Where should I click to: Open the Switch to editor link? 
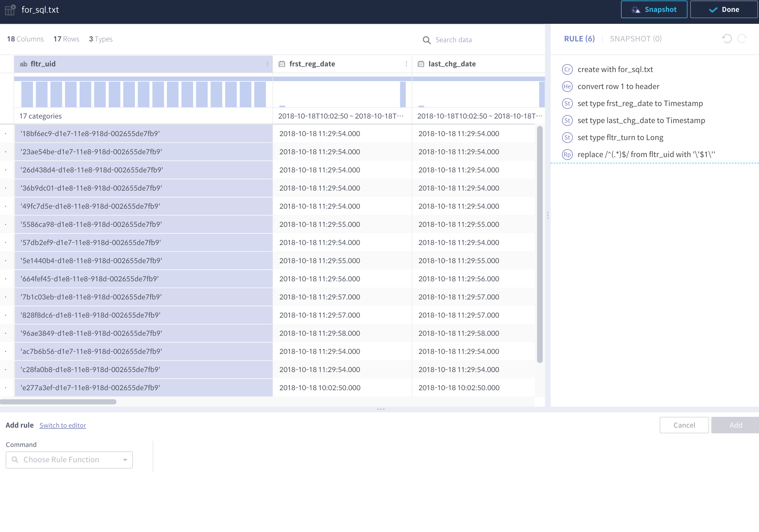pos(63,425)
